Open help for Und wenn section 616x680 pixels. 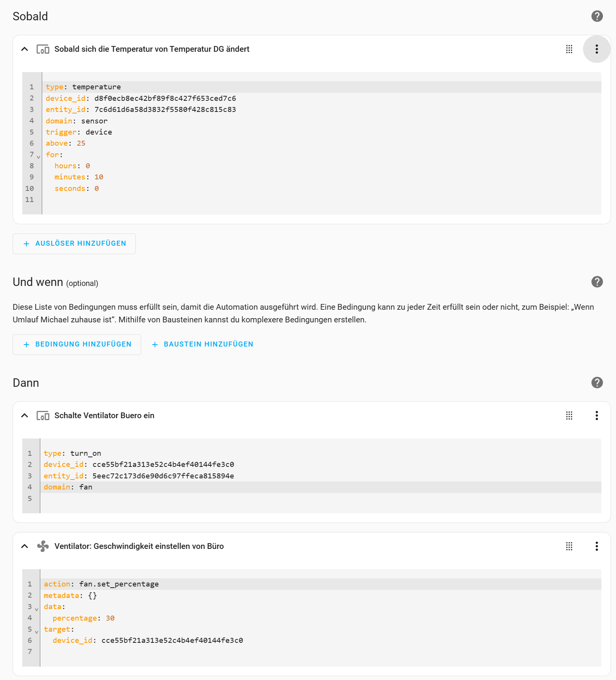click(597, 282)
